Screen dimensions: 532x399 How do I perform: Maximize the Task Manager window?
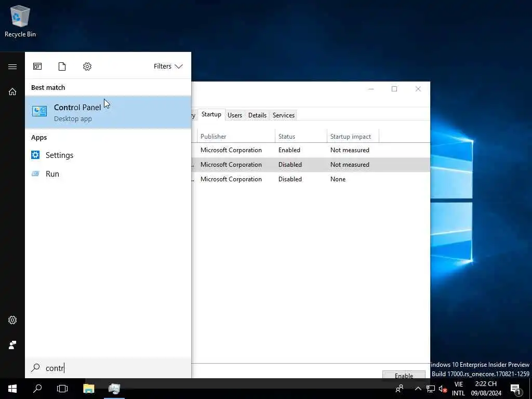coord(394,89)
